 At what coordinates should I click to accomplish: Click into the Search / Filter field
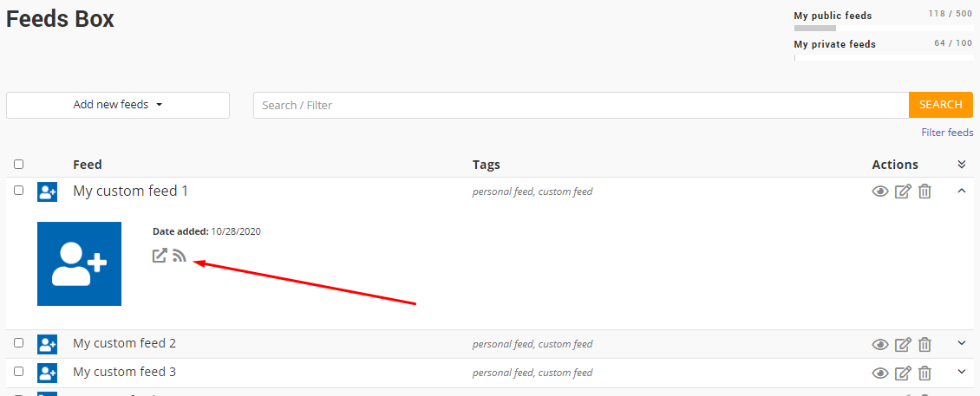580,105
